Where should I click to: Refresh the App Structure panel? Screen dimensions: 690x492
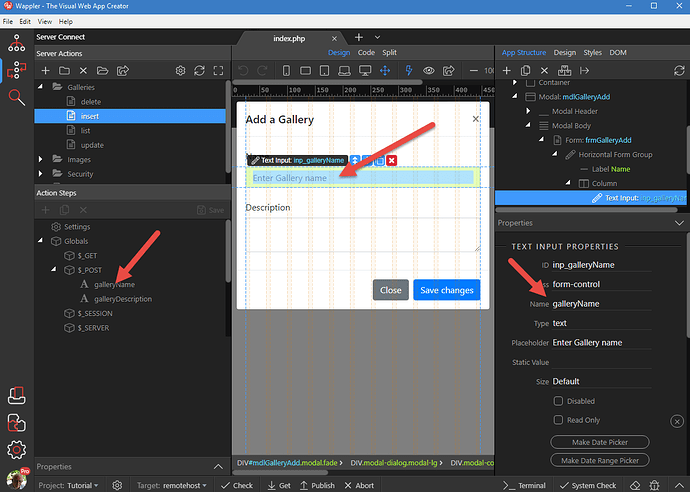(679, 70)
